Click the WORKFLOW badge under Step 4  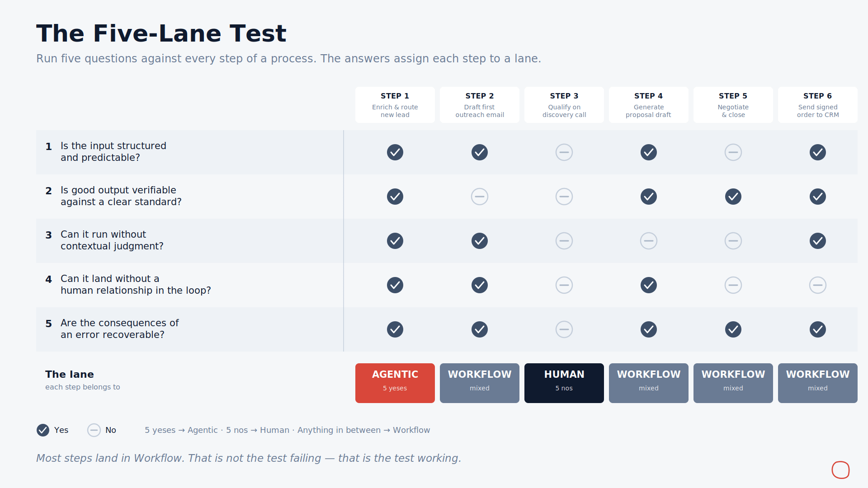tap(648, 383)
